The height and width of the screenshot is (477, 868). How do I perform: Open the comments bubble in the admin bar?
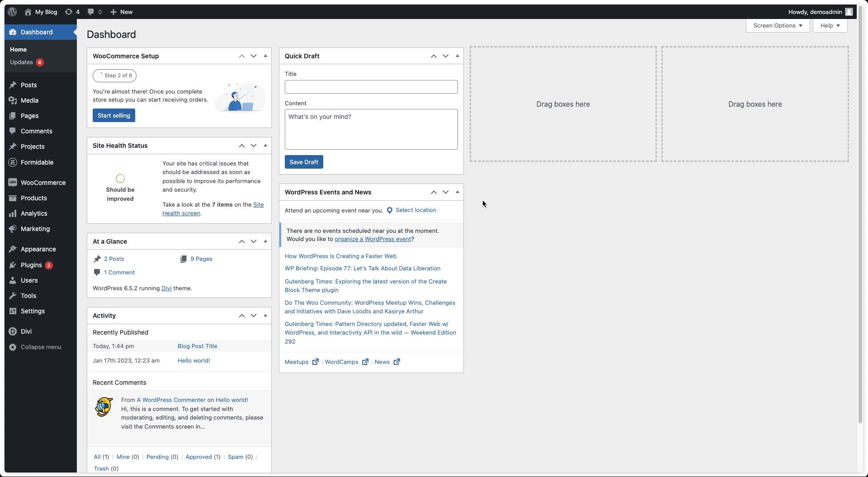91,12
